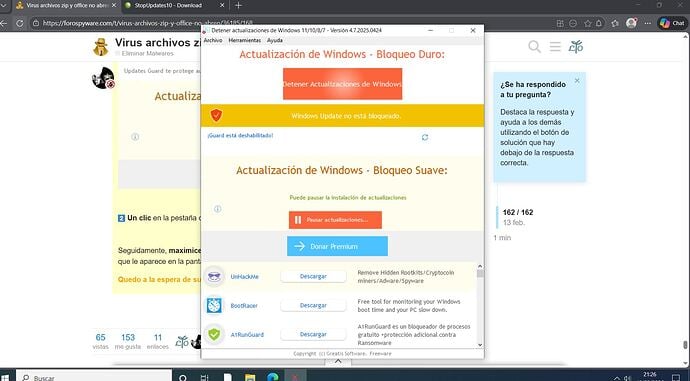Open Task View from the taskbar
Screen dimensions: 690x381
[205, 377]
